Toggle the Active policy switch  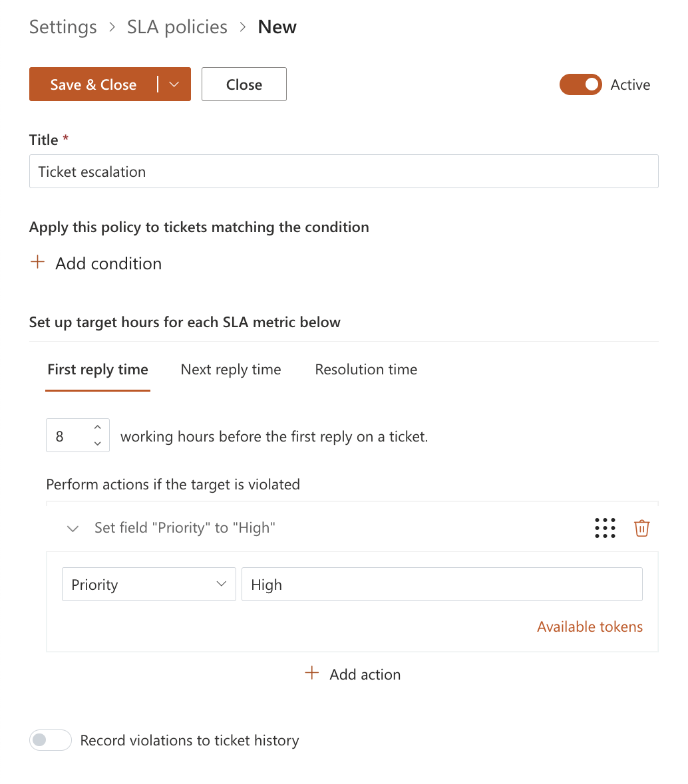pyautogui.click(x=580, y=84)
